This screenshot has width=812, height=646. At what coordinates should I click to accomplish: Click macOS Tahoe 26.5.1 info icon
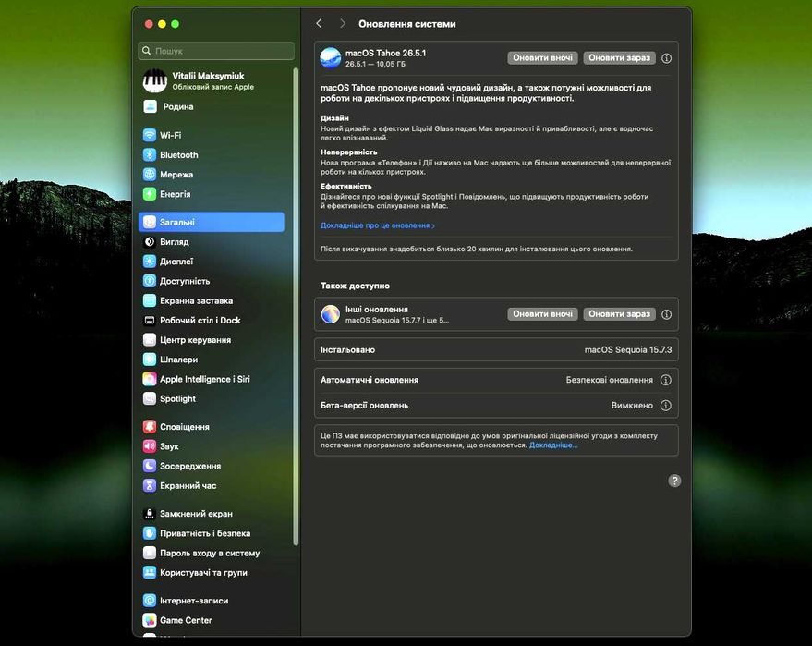click(666, 58)
